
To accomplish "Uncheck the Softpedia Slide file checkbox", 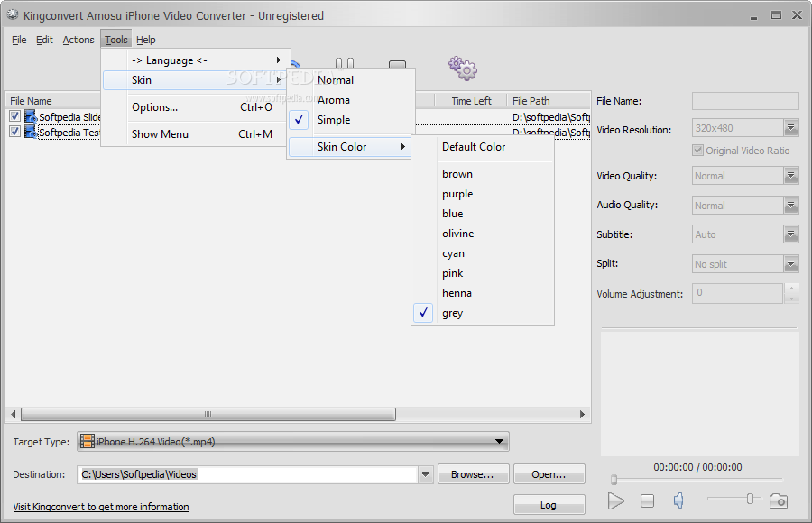I will pyautogui.click(x=15, y=116).
